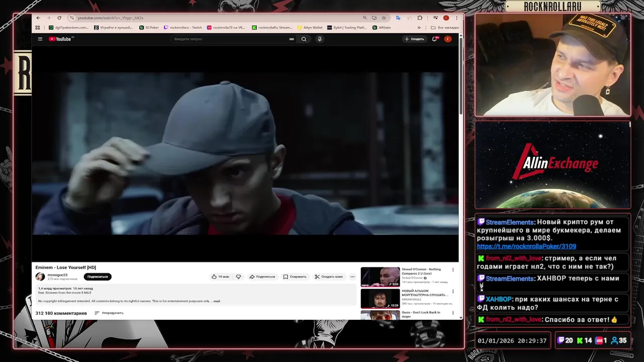Open options menu for Sinead O'Connor video
Viewport: 644px width, 362px height.
[x=453, y=270]
